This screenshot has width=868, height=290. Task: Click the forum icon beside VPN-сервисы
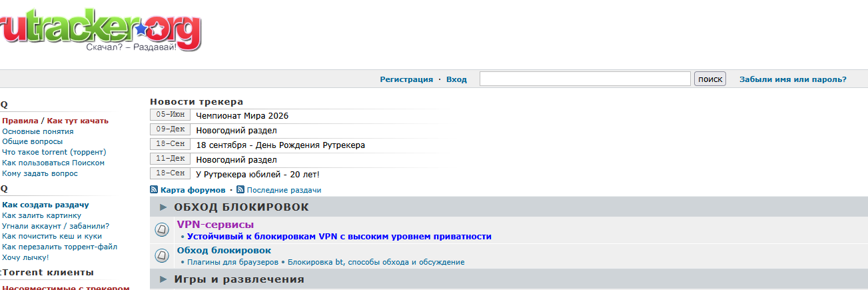tap(161, 230)
